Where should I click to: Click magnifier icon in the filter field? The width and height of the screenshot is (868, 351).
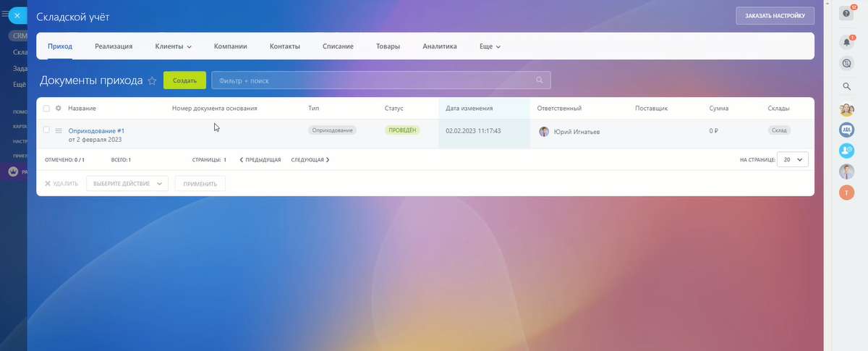(x=540, y=80)
